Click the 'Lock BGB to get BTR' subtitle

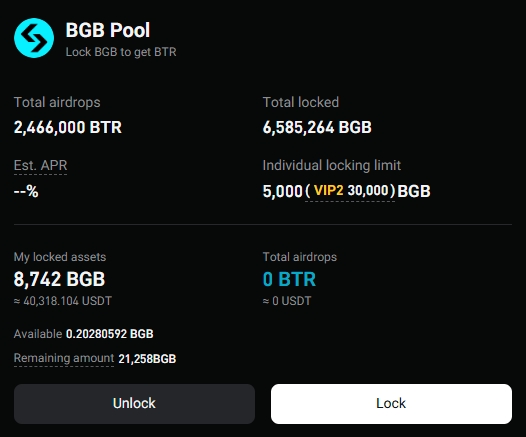(x=121, y=52)
